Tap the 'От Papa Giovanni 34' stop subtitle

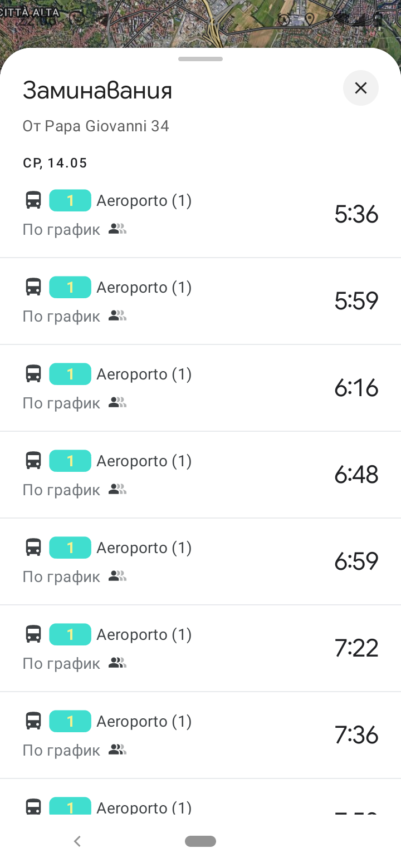click(96, 126)
